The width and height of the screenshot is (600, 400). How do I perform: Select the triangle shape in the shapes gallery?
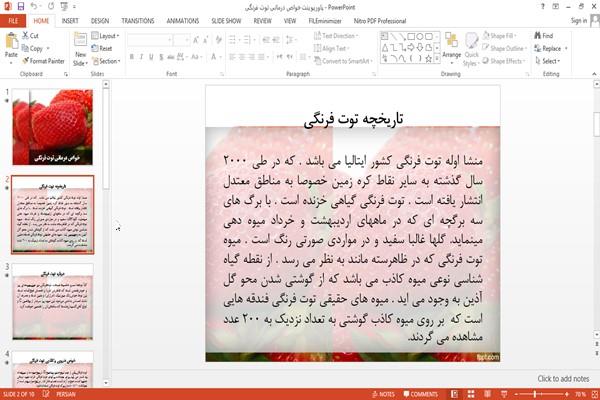(385, 47)
